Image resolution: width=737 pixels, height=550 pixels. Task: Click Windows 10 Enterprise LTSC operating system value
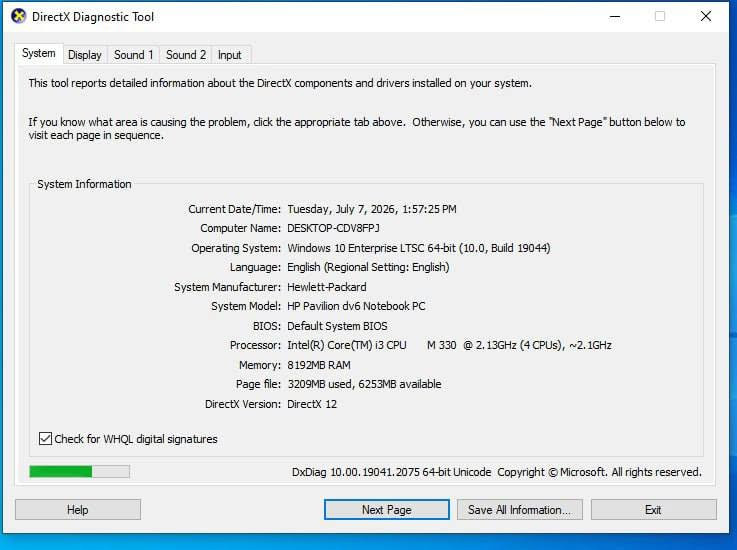click(x=419, y=248)
